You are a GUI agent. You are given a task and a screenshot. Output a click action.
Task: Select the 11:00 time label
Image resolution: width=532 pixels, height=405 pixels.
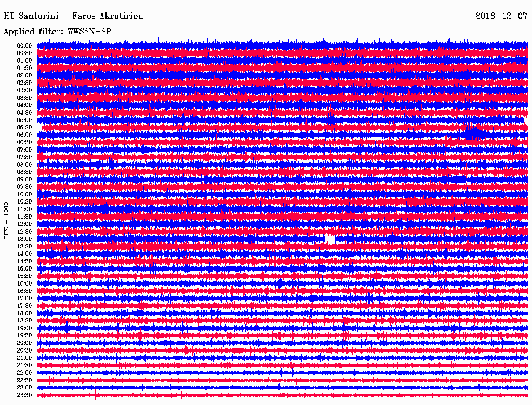tap(24, 209)
